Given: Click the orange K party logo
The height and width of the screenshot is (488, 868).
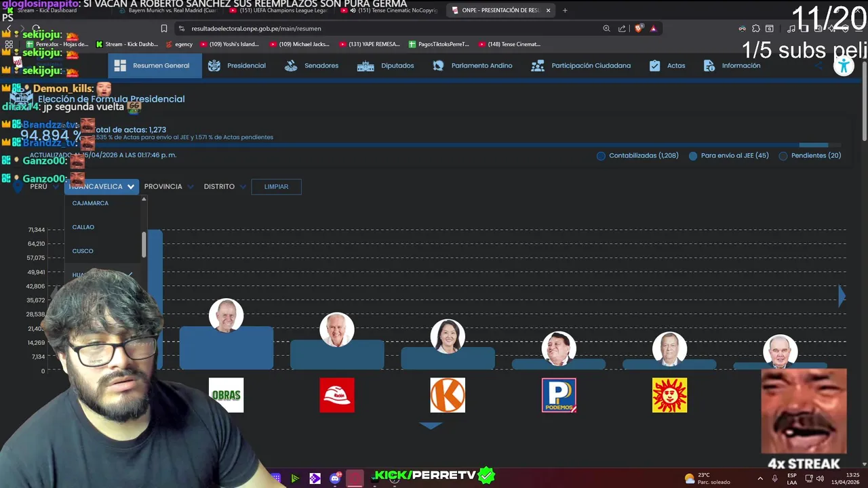Looking at the screenshot, I should 448,395.
